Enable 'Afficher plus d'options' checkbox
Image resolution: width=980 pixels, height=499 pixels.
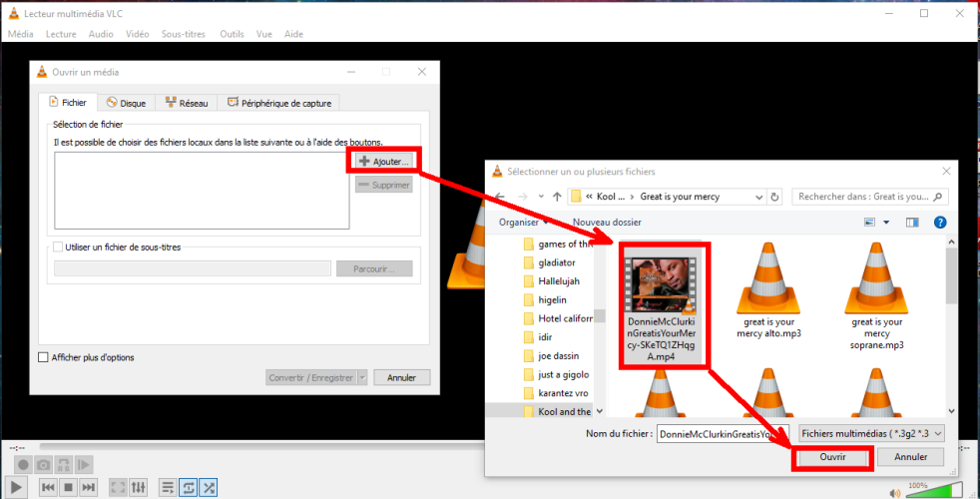(43, 357)
